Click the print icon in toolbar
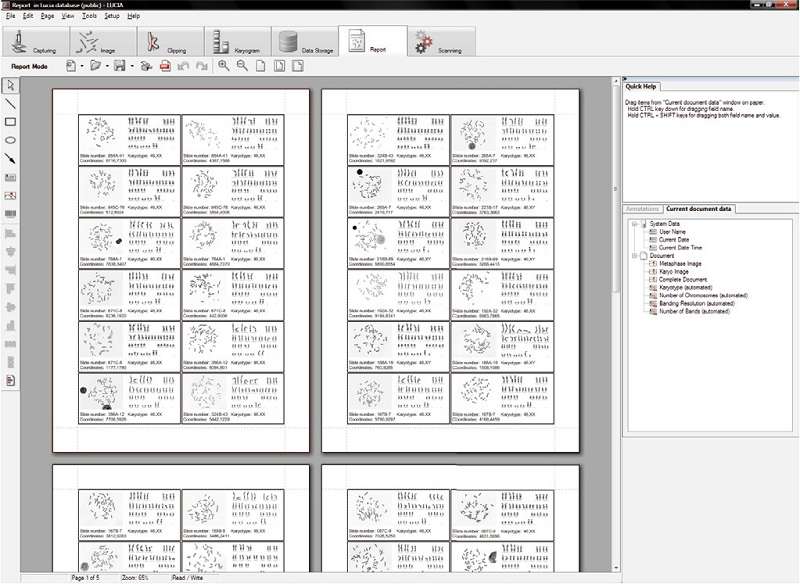The width and height of the screenshot is (800, 584). click(146, 66)
